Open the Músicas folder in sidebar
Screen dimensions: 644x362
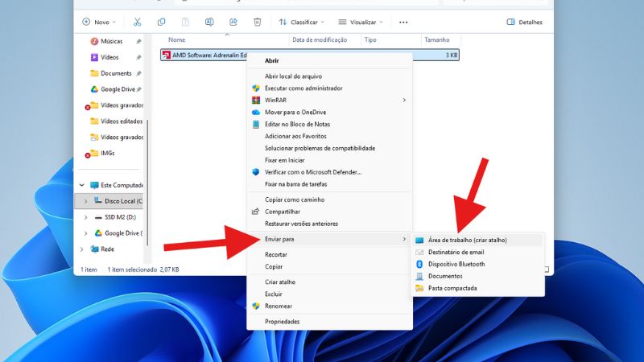(x=111, y=41)
